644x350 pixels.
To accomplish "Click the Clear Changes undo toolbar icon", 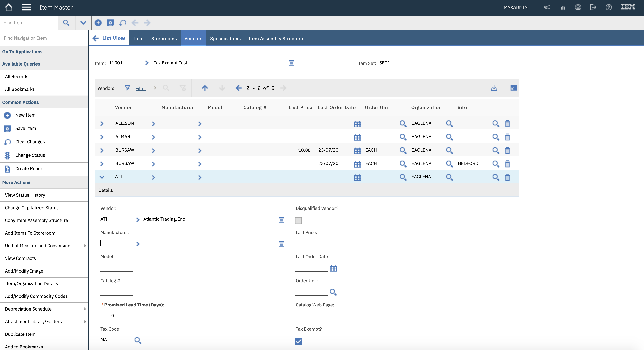I will pos(122,23).
